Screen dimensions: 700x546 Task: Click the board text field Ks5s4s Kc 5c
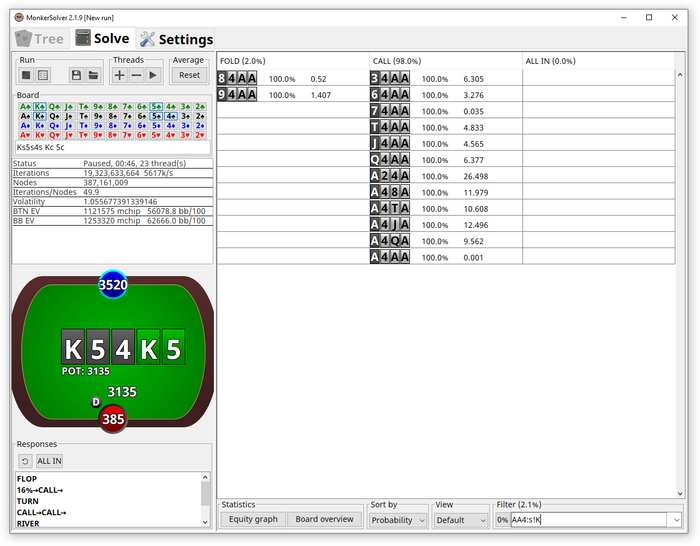(112, 147)
